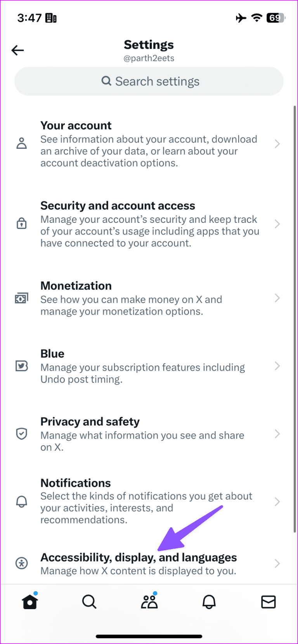
Task: Tap the Privacy and safety shield icon
Action: pyautogui.click(x=22, y=434)
